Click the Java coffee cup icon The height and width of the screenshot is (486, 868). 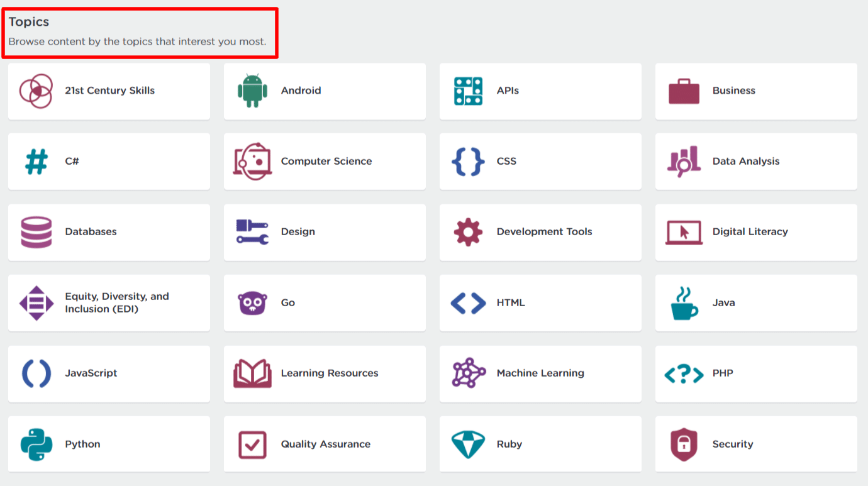(684, 303)
